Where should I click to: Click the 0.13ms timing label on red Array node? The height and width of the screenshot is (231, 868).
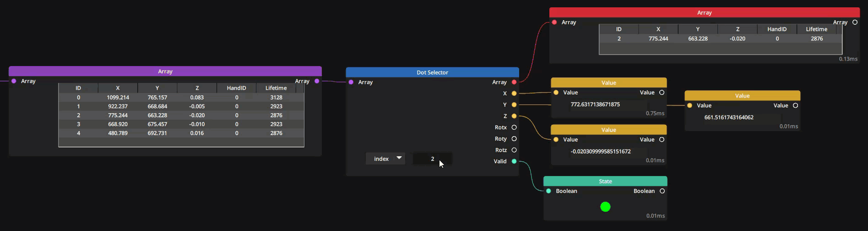click(848, 59)
